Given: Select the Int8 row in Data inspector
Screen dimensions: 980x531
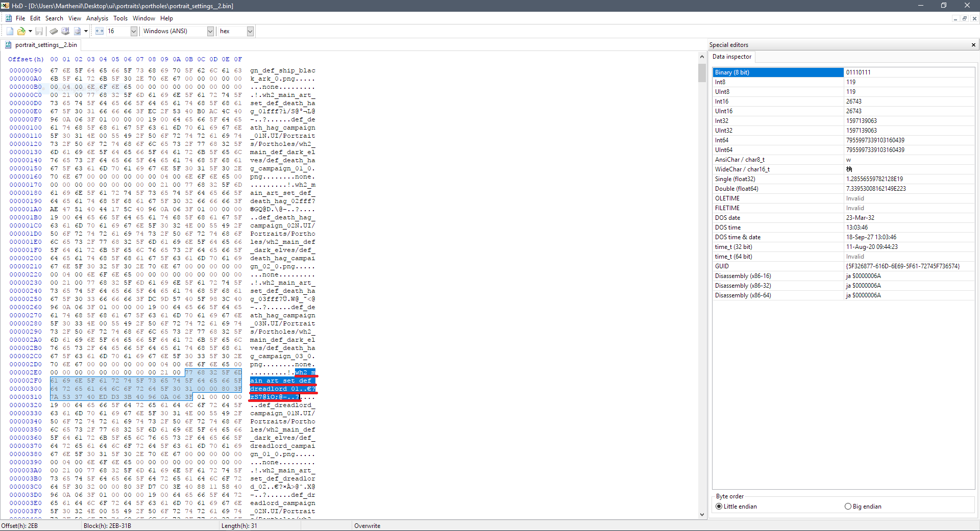Looking at the screenshot, I should click(x=843, y=82).
